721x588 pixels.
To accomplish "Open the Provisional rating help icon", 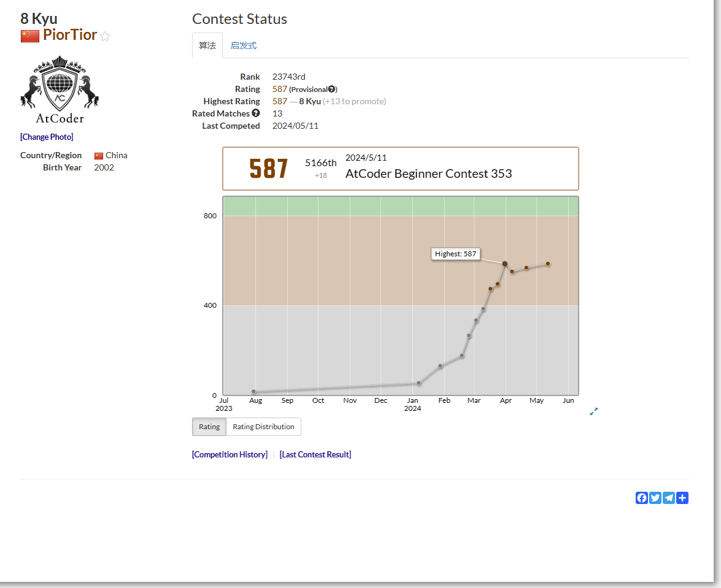I will pyautogui.click(x=331, y=89).
